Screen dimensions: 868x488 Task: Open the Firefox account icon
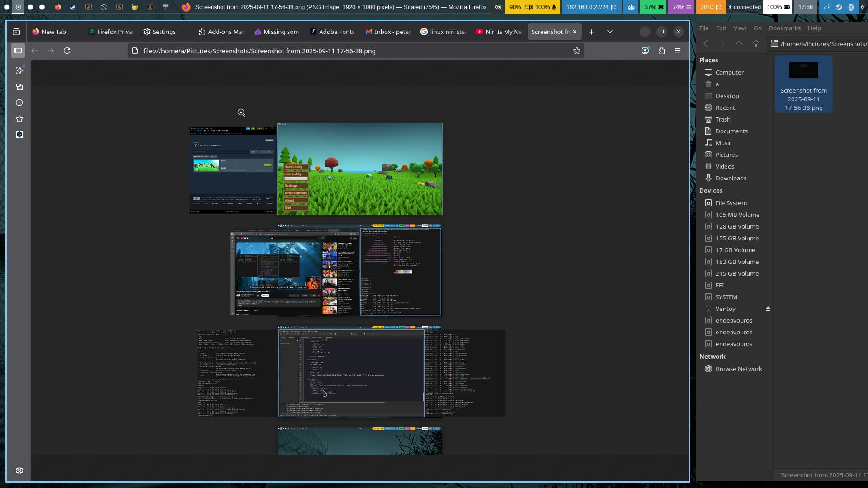coord(645,51)
